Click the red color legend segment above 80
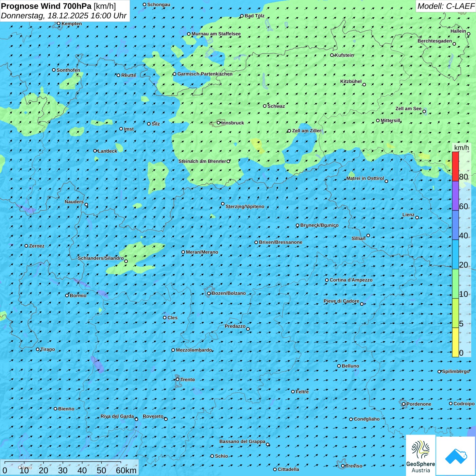Screen dimensions: 476x476 (455, 166)
